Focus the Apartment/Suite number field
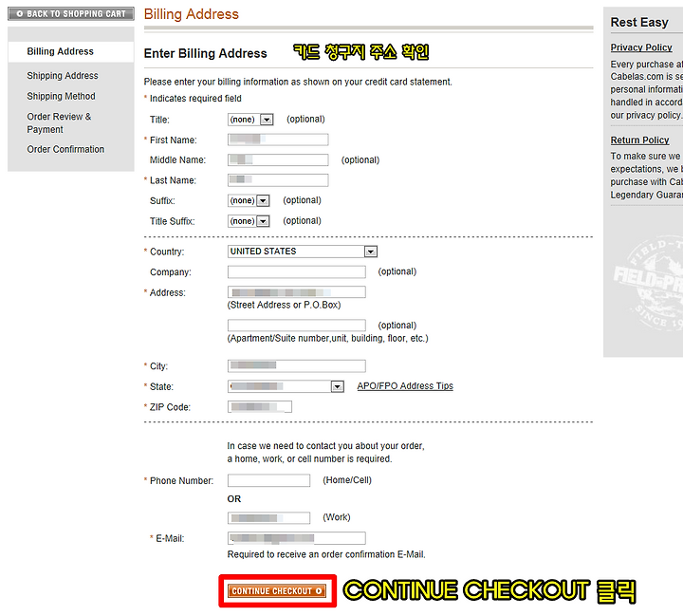683x616 pixels. (297, 326)
